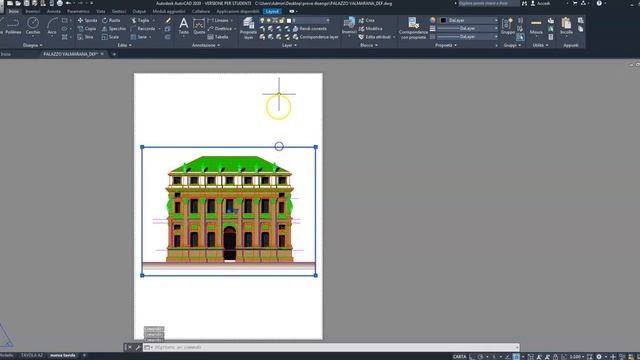Expand the Proprietà panel
This screenshot has width=640, height=360.
[x=446, y=45]
